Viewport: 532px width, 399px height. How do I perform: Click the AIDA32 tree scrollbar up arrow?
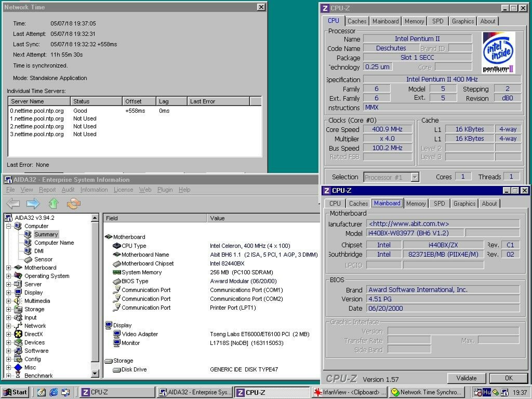[95, 218]
